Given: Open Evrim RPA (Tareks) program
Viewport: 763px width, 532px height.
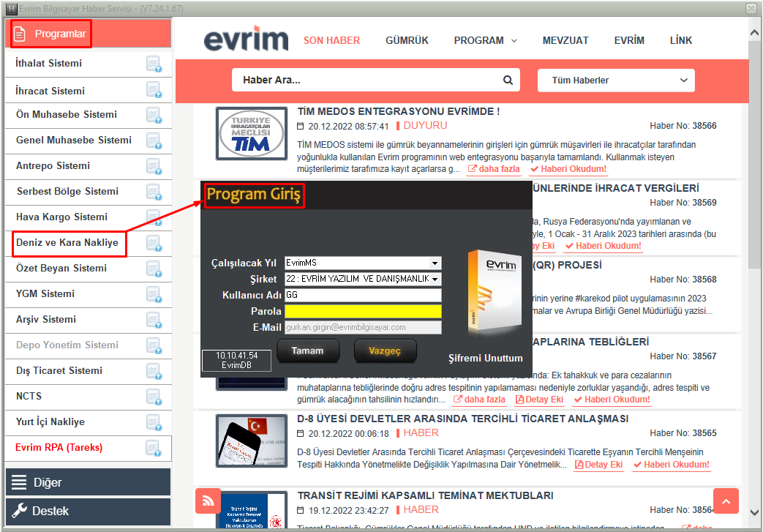Looking at the screenshot, I should click(x=59, y=447).
